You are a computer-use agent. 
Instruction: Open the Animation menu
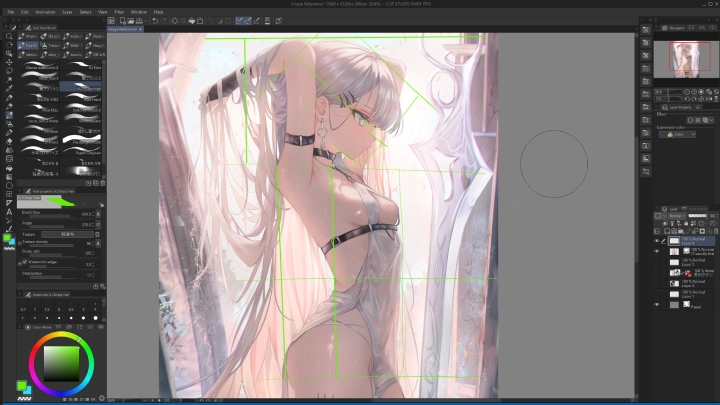45,12
